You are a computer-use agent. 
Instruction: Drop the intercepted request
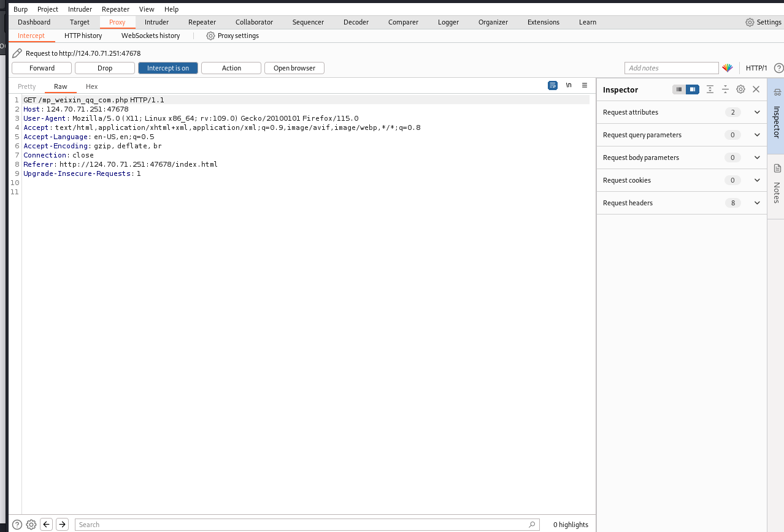[105, 68]
